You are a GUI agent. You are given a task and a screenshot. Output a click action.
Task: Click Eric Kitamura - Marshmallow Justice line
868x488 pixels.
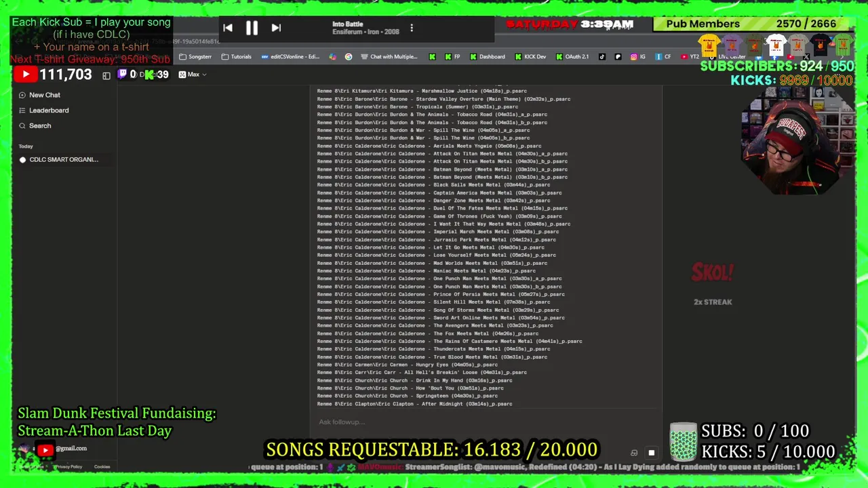coord(422,91)
